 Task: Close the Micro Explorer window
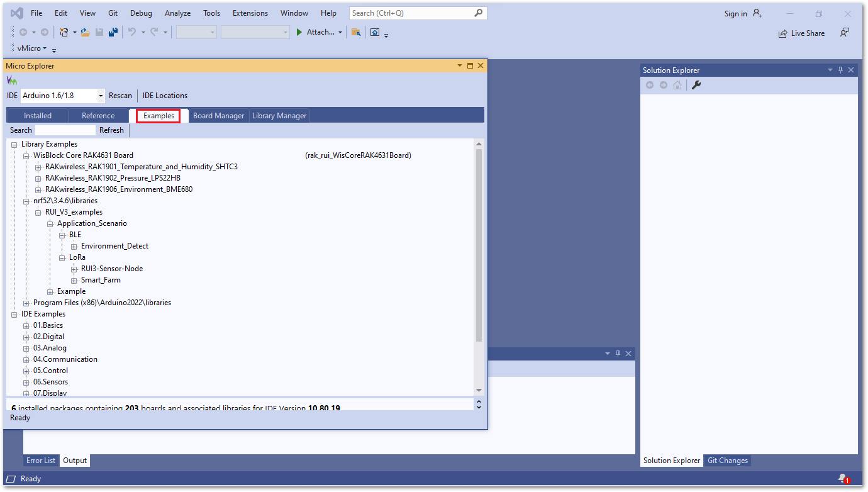[481, 65]
